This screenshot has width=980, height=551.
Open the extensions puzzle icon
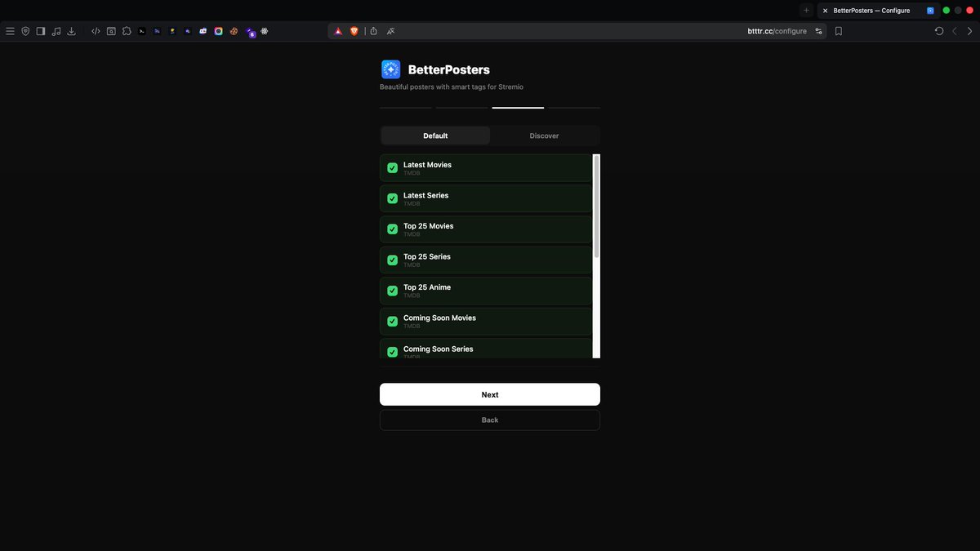coord(127,31)
